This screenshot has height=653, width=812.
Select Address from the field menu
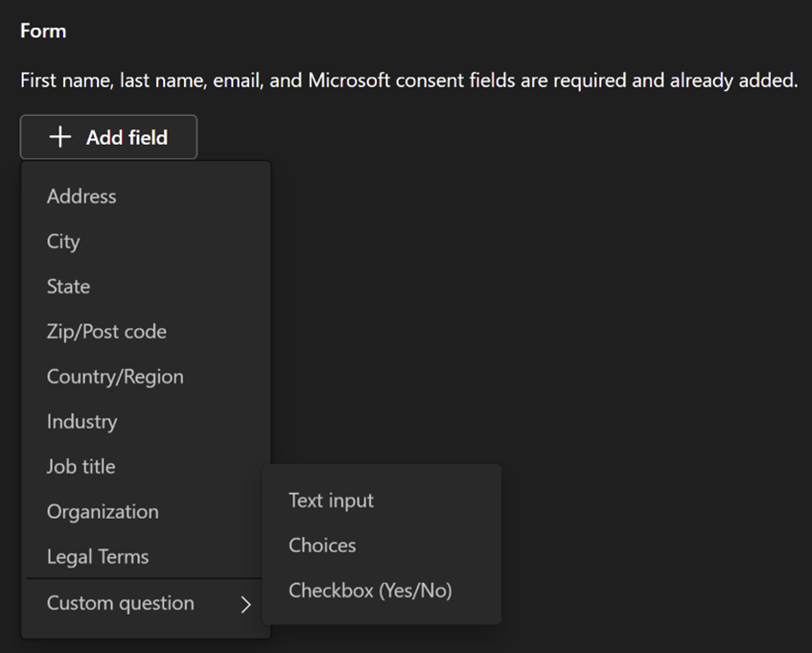[x=81, y=197]
